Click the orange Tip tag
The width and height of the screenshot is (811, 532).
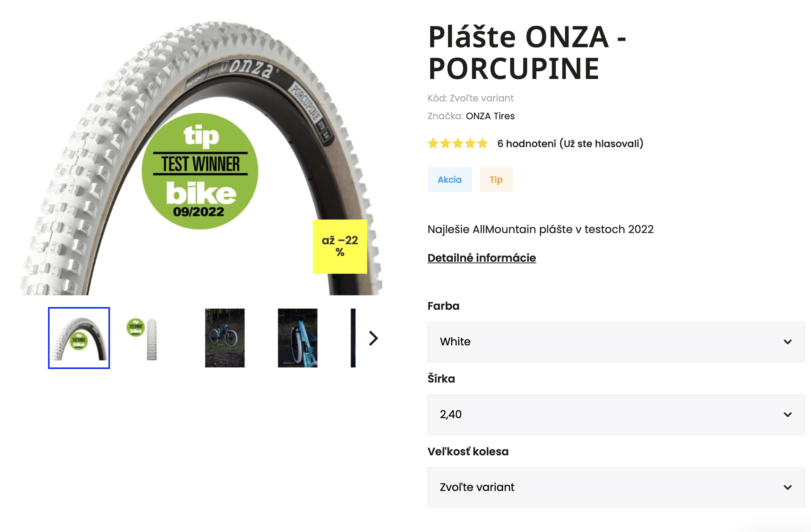496,180
